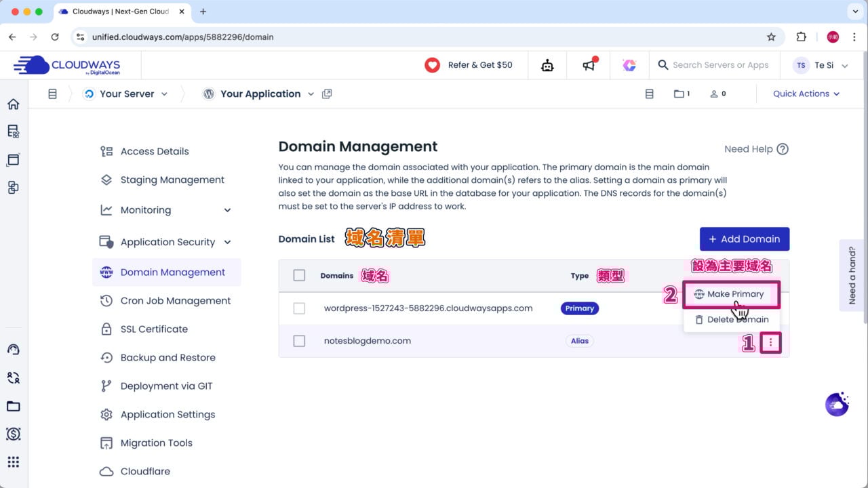The width and height of the screenshot is (868, 488).
Task: Open the apps grid icon in sidebar
Action: tap(13, 462)
